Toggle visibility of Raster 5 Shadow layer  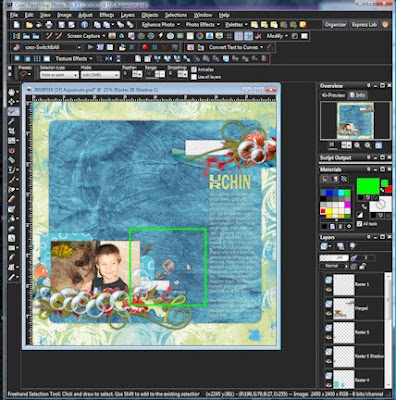pyautogui.click(x=329, y=362)
